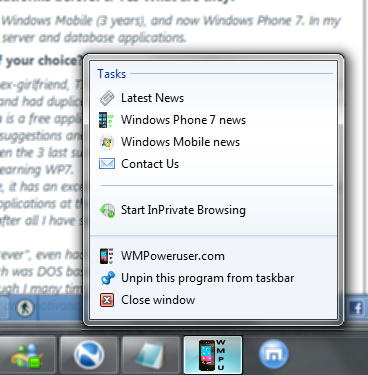Click the pinned WMPU site taskbar button
The width and height of the screenshot is (368, 375).
[x=213, y=355]
